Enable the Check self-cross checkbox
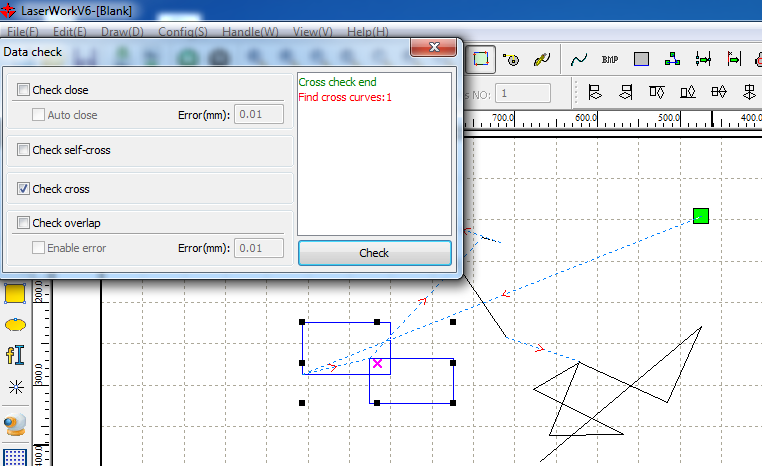Image resolution: width=762 pixels, height=466 pixels. (24, 150)
